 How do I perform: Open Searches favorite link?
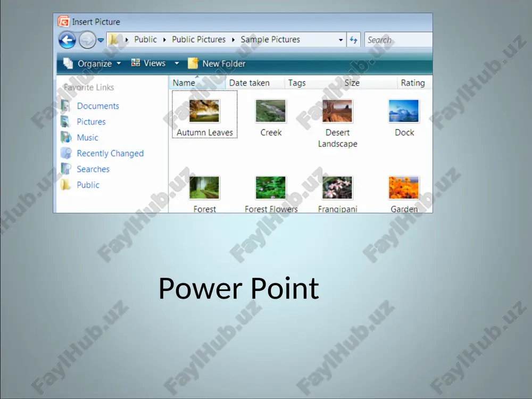[93, 169]
